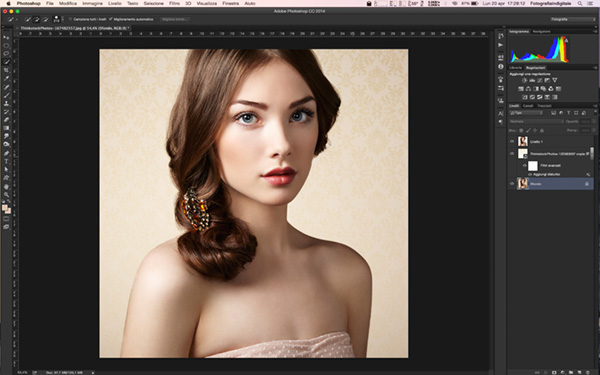Select the Filtri avanzati mask thumbnail
The height and width of the screenshot is (375, 600).
pos(533,166)
